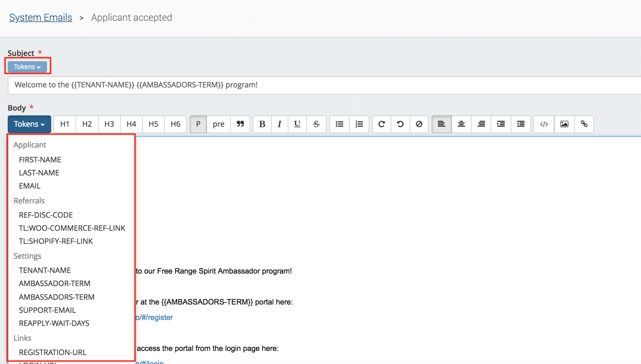Apply H4 heading format
Screen dimensions: 641x364
pos(131,124)
